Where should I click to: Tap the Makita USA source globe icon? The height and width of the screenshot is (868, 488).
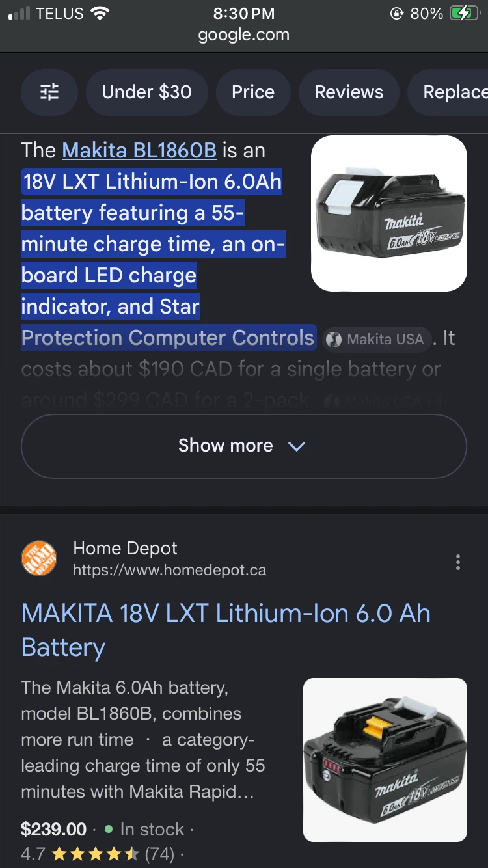334,339
